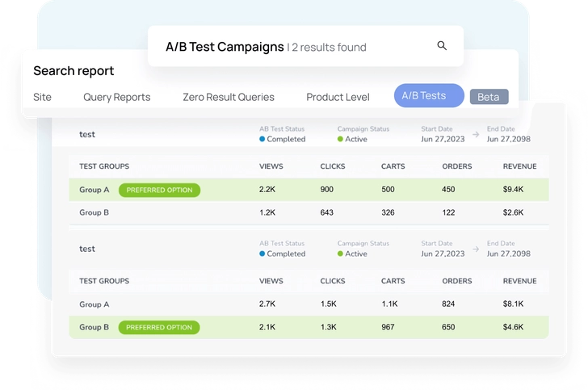588x390 pixels.
Task: Click Preferred Option badge on first campaign's Group A
Action: [159, 190]
